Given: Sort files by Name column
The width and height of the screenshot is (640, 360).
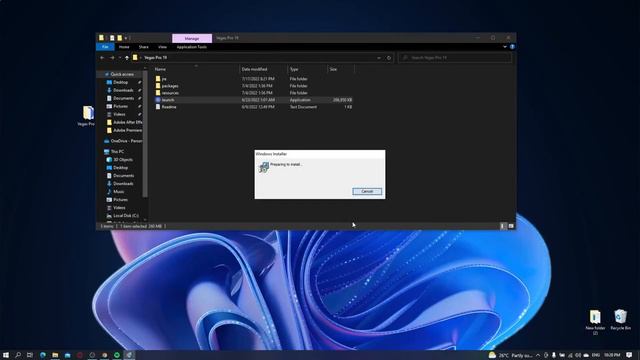Looking at the screenshot, I should pyautogui.click(x=160, y=69).
